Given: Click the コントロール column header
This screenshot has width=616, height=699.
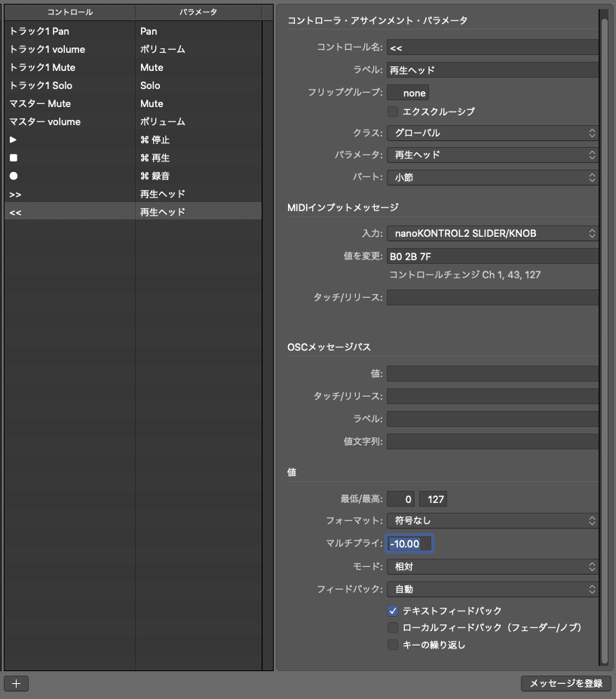Looking at the screenshot, I should click(x=70, y=12).
